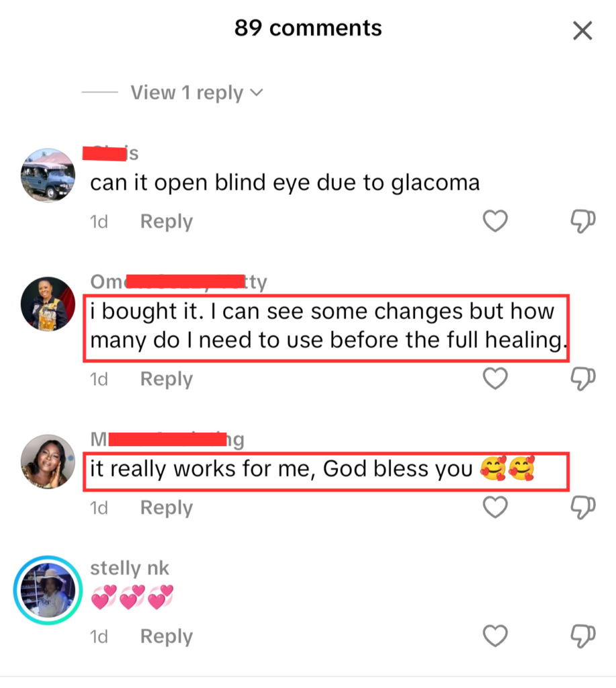Reply to the "i bought it" comment

click(167, 379)
